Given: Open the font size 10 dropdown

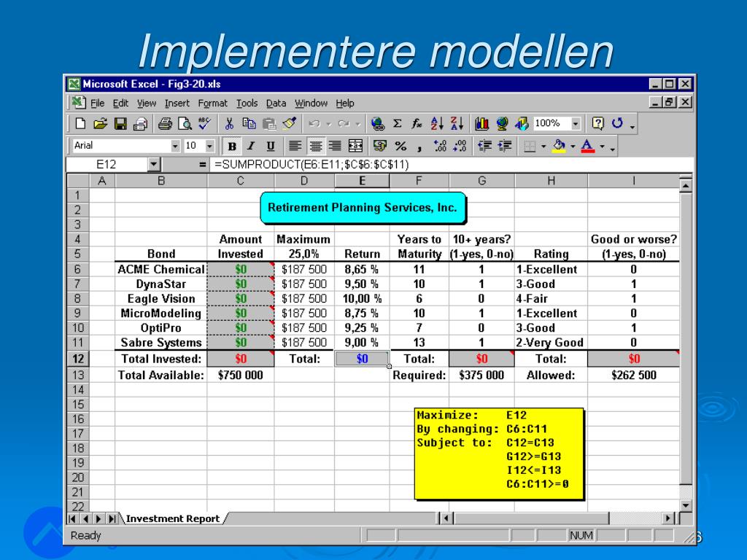Looking at the screenshot, I should point(209,146).
